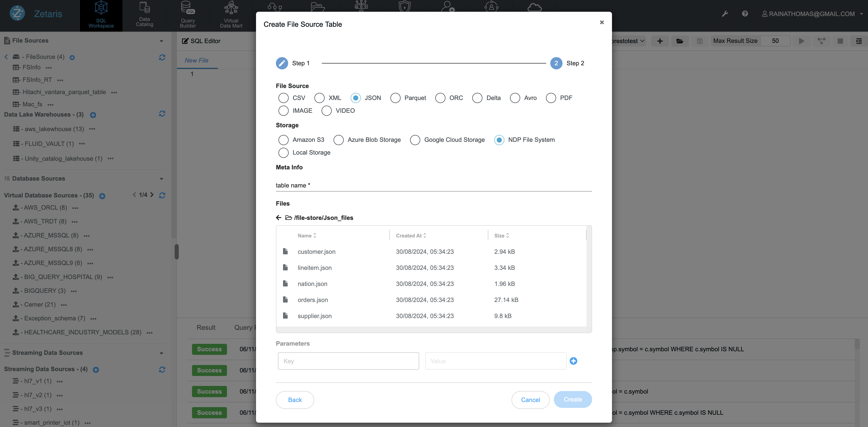
Task: Click the run query play icon
Action: pyautogui.click(x=802, y=41)
